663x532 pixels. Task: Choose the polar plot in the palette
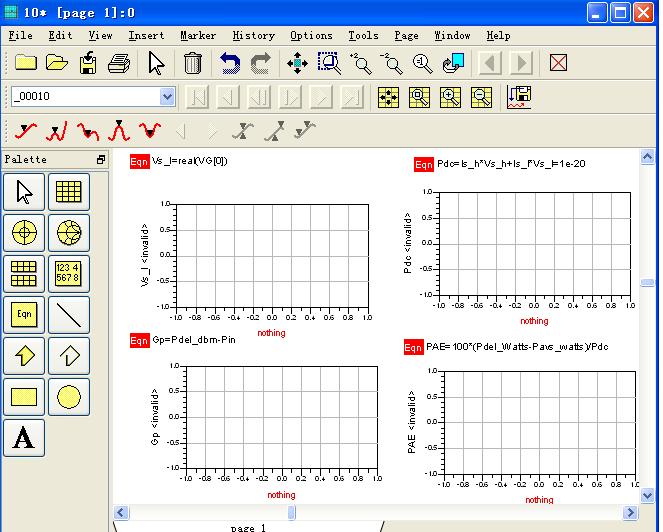tap(24, 233)
